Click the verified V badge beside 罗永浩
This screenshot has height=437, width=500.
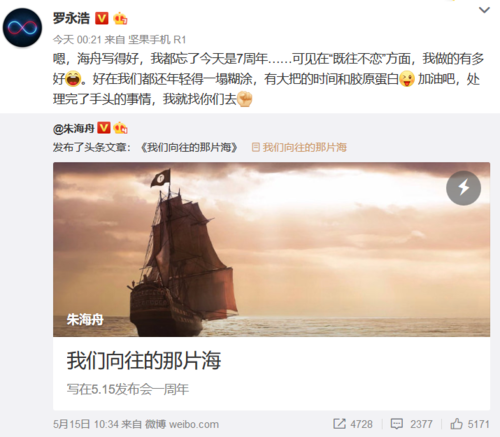(102, 18)
